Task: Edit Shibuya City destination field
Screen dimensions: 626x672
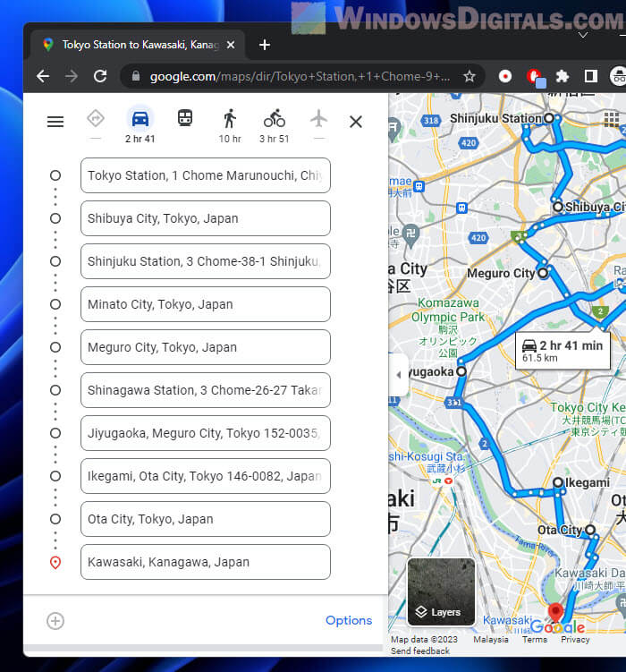Action: coord(206,218)
